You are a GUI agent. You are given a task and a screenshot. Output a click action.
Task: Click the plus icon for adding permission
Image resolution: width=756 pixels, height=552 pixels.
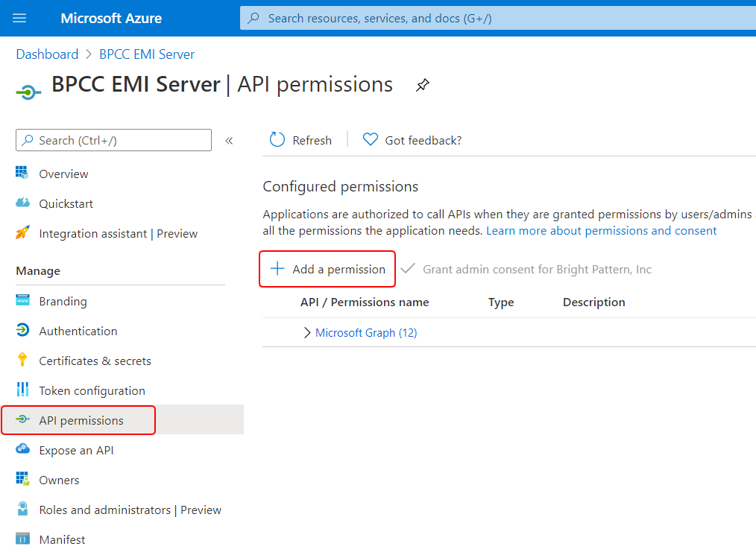pos(277,268)
